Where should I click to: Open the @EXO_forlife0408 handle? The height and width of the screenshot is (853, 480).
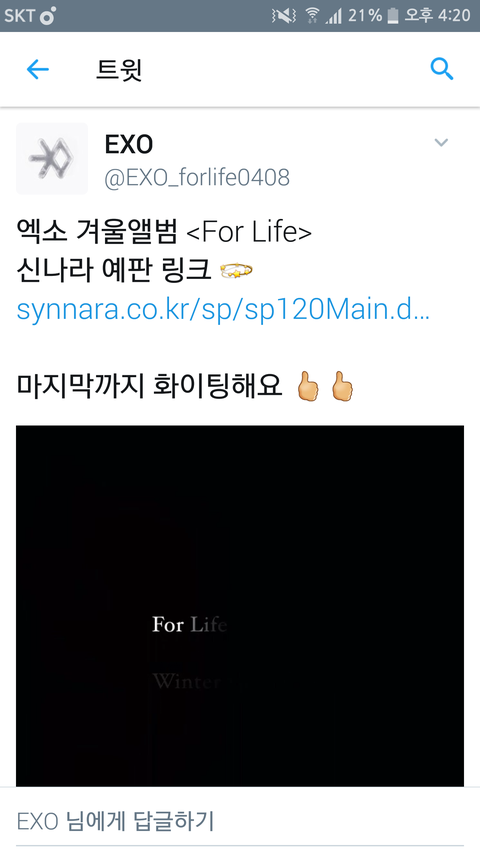(197, 178)
